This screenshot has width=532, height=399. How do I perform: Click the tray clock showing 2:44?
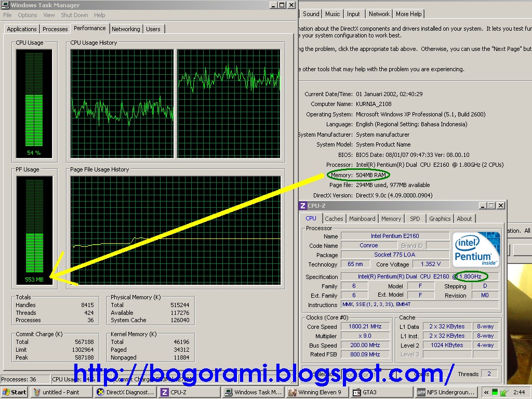[519, 392]
